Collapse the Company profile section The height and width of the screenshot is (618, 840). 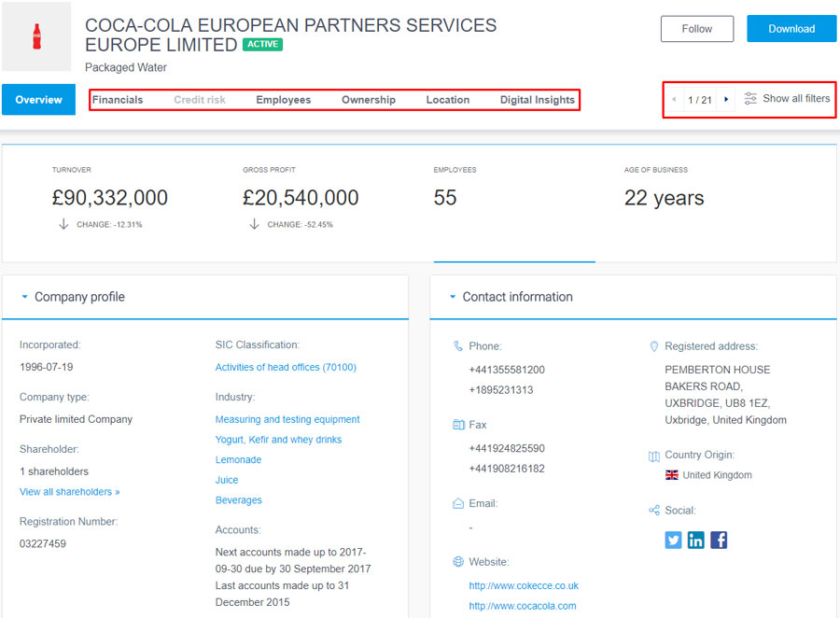(24, 297)
